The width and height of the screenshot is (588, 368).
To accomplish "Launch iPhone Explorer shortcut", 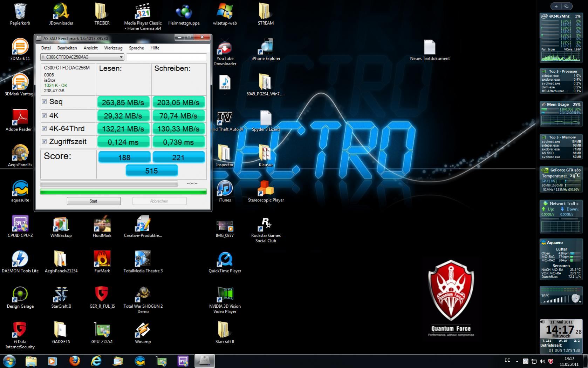I will point(266,49).
